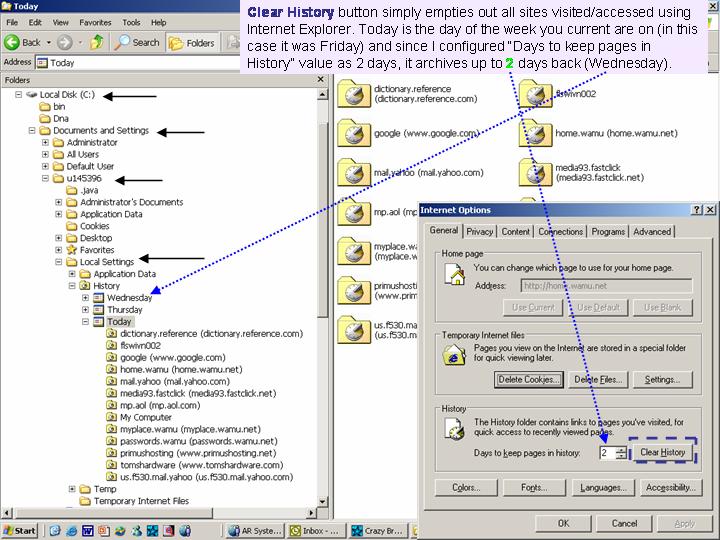Click the Forward toolbar arrow icon
Viewport: 720px width, 540px height.
[65, 43]
